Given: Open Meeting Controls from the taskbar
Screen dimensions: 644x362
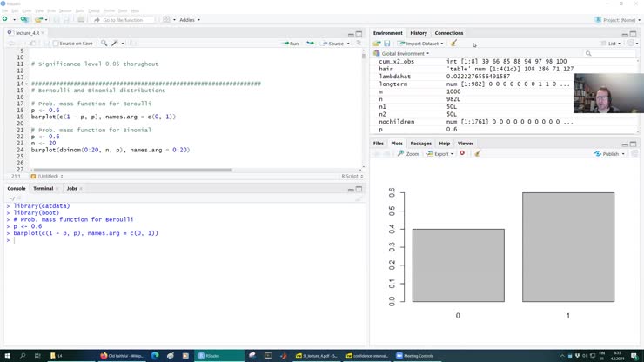Looking at the screenshot, I should [417, 356].
